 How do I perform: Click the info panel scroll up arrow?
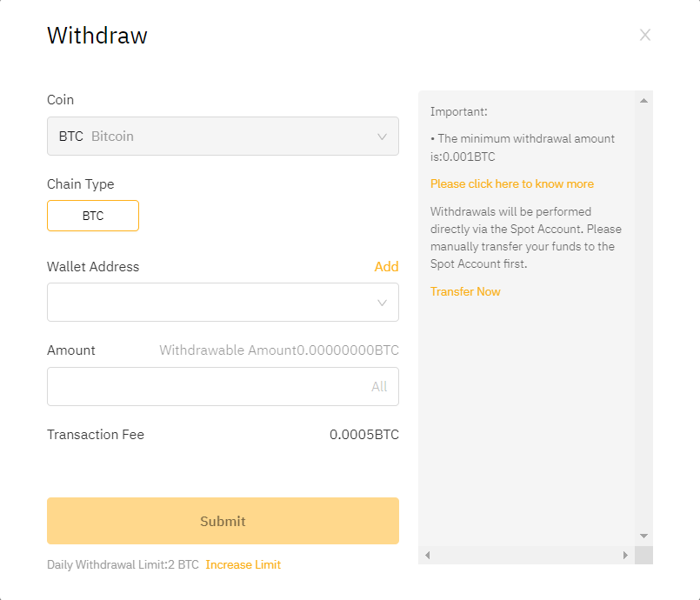(x=643, y=101)
